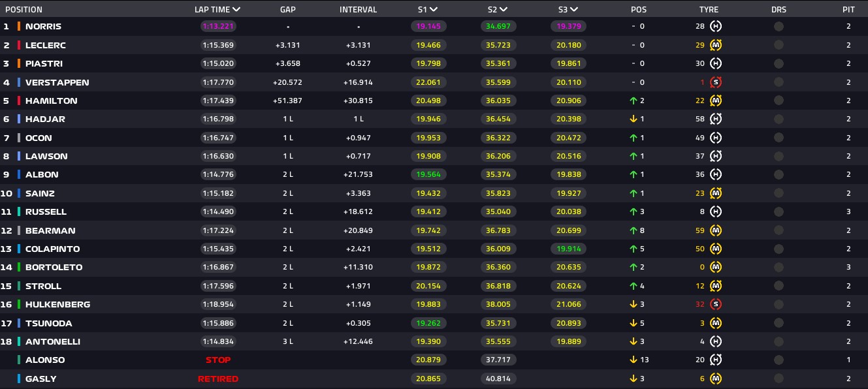The image size is (868, 389).
Task: Click Hamilton's green position-gained arrow
Action: pyautogui.click(x=634, y=101)
